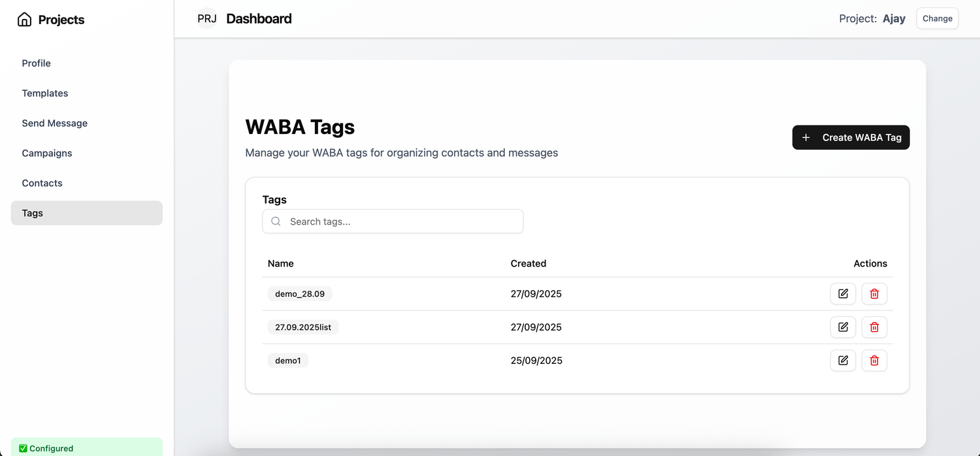This screenshot has height=456, width=980.
Task: Click the magnifier icon in search bar
Action: (x=275, y=221)
